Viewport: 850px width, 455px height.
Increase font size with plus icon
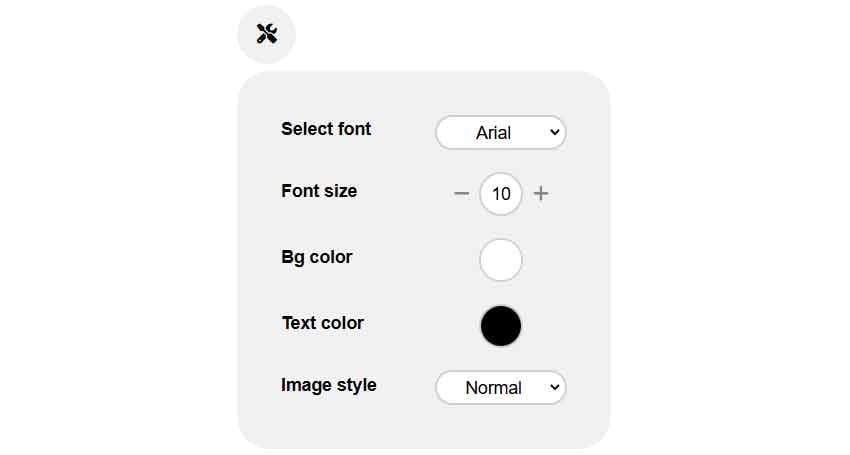point(541,193)
